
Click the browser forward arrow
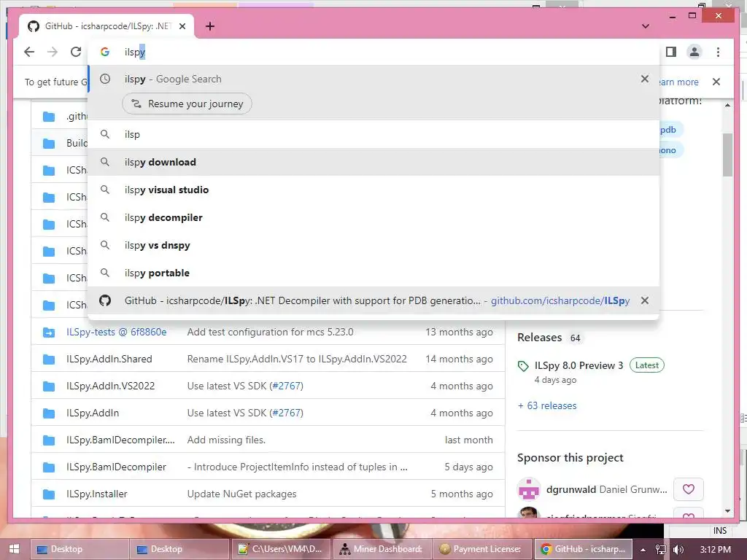53,52
